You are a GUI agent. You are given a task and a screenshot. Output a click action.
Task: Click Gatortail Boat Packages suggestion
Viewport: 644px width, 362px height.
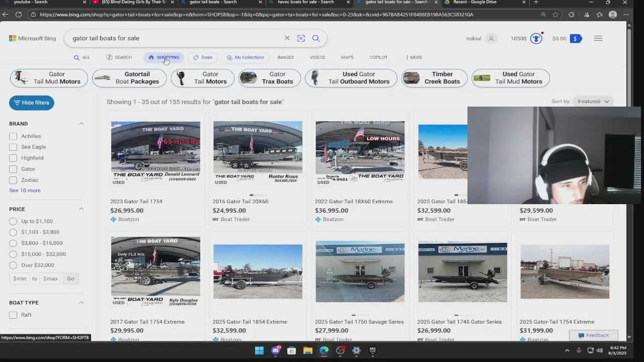tap(129, 78)
